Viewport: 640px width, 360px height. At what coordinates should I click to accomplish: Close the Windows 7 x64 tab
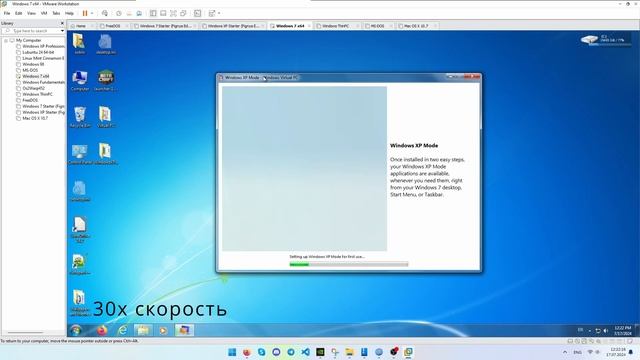click(x=309, y=26)
